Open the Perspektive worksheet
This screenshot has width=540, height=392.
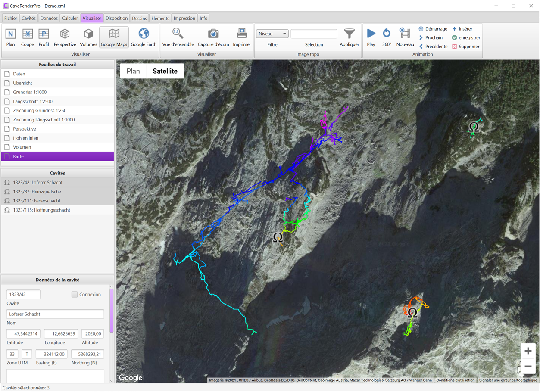25,129
